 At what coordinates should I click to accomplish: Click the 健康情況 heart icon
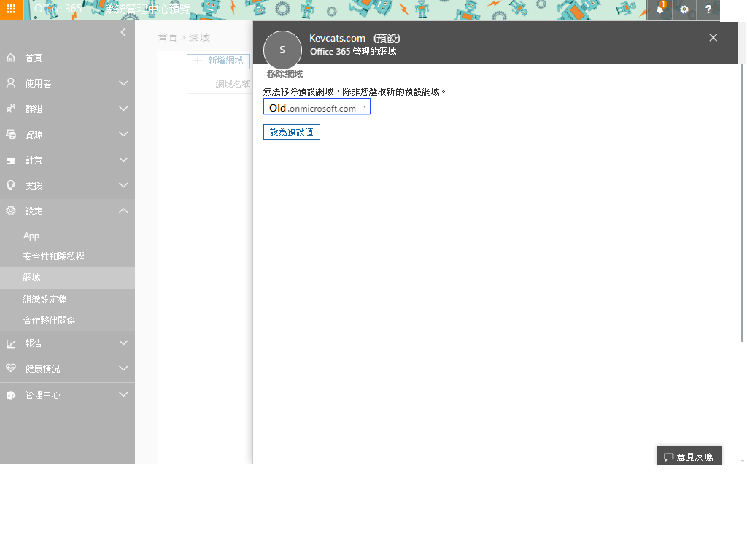click(11, 368)
